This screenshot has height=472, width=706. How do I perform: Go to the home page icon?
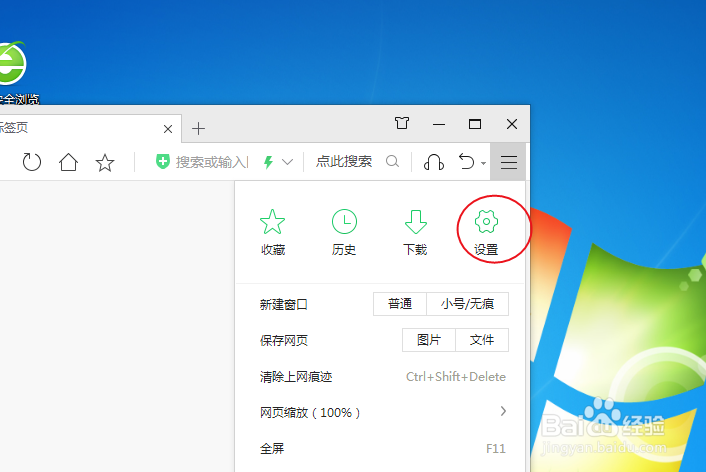point(68,162)
